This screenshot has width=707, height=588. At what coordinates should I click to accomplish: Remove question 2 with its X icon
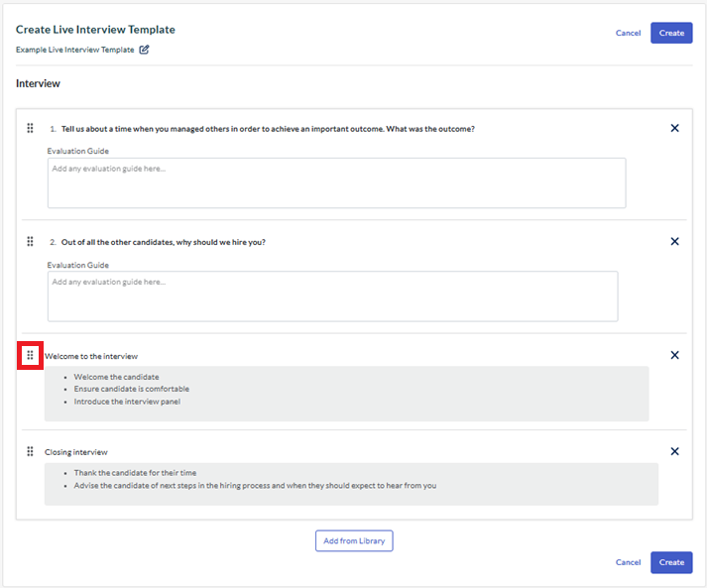click(674, 241)
